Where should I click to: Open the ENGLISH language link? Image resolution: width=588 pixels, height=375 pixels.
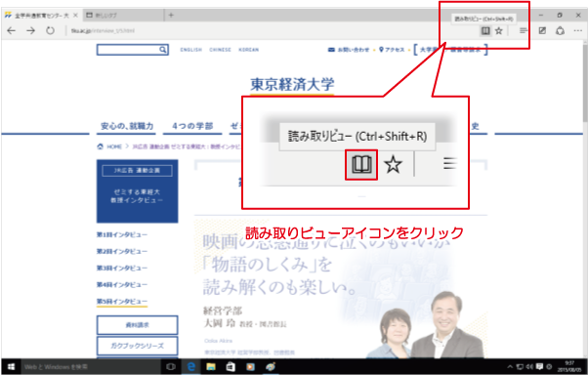(x=190, y=50)
